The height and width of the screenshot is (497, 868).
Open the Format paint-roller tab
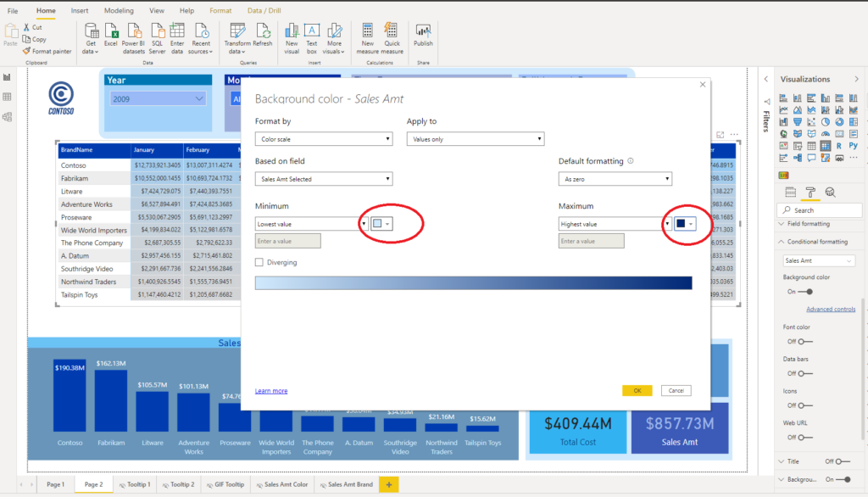coord(810,193)
